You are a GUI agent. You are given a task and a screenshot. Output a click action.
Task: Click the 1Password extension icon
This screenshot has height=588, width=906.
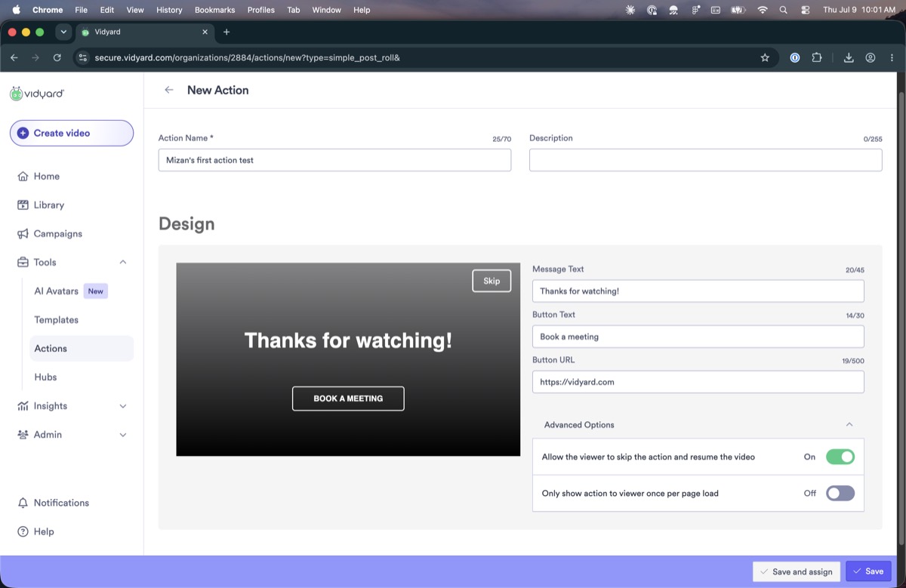coord(794,57)
